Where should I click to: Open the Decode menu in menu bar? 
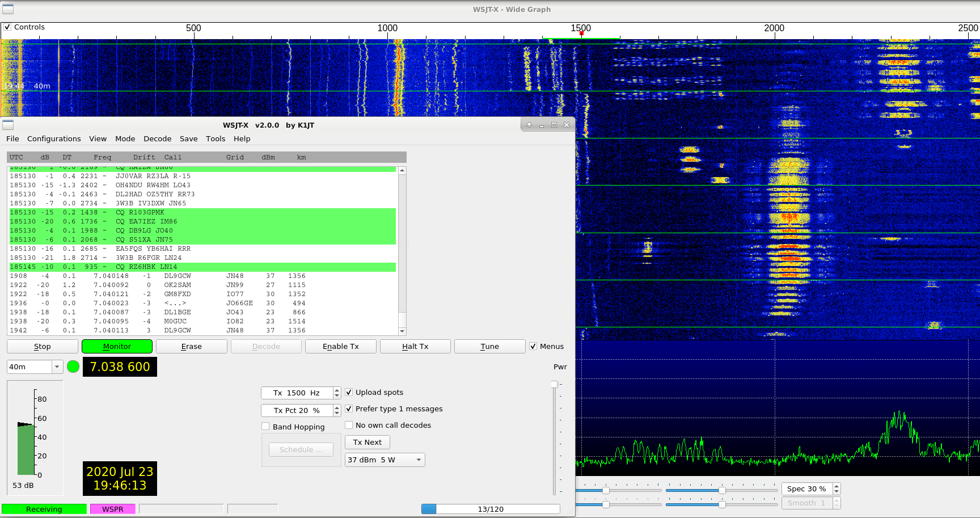coord(157,138)
